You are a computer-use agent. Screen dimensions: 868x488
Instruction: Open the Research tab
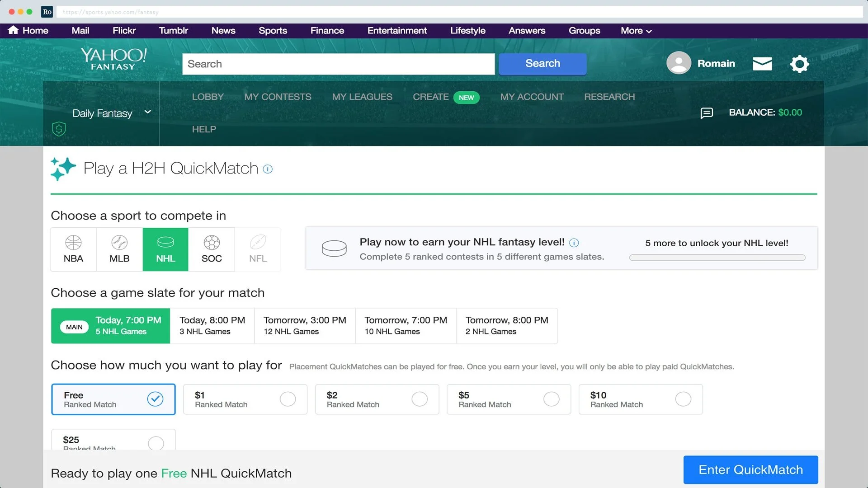tap(609, 97)
